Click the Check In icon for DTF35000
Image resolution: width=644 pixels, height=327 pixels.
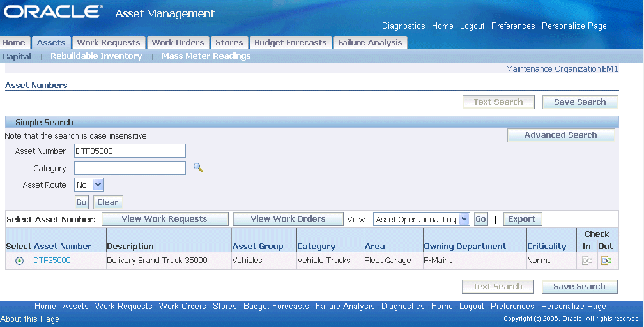[x=587, y=261]
